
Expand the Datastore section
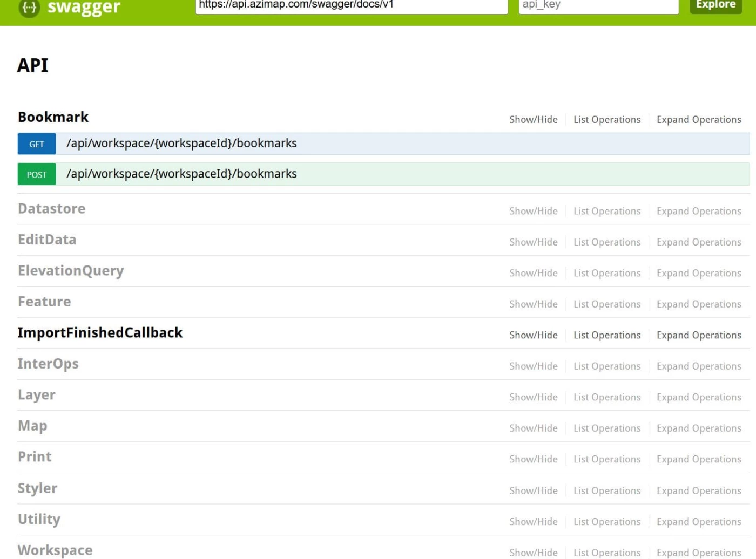(x=51, y=209)
